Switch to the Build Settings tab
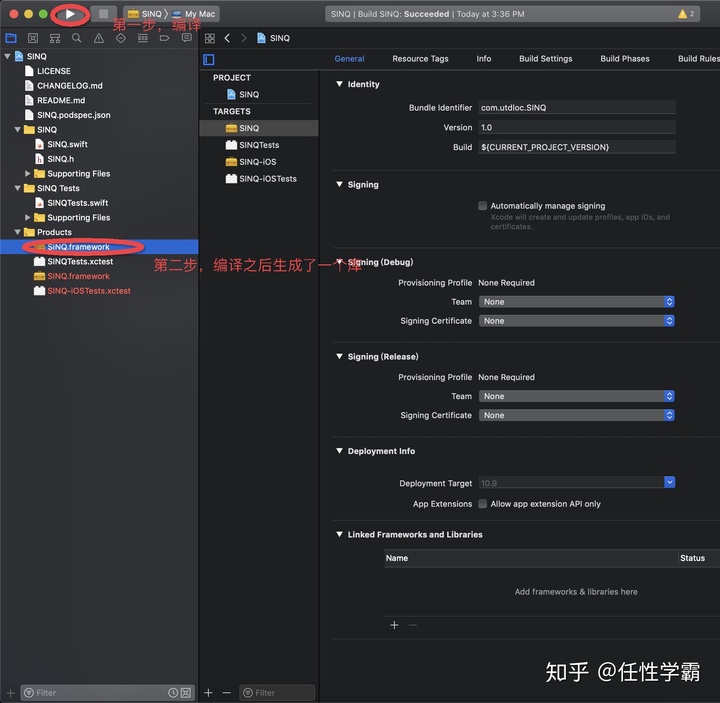Viewport: 720px width, 703px height. point(546,59)
